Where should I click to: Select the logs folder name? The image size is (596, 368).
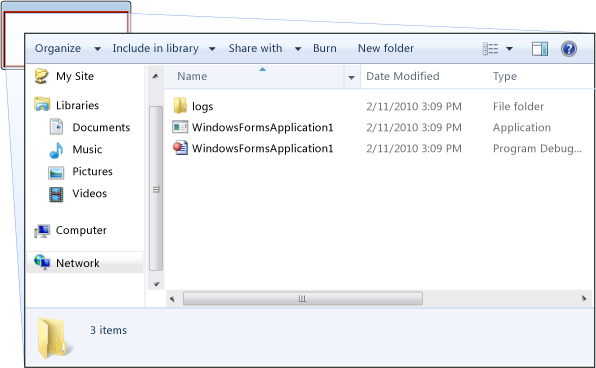(203, 107)
